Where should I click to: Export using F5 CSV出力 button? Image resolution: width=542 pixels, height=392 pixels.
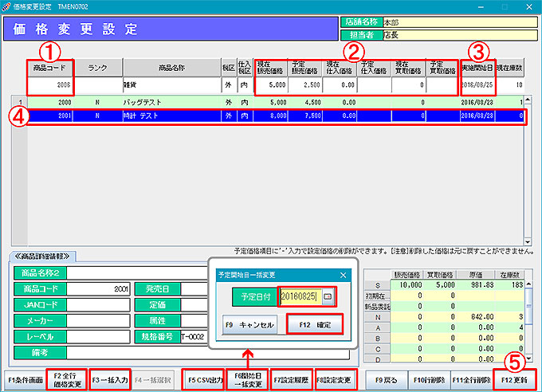tap(204, 380)
